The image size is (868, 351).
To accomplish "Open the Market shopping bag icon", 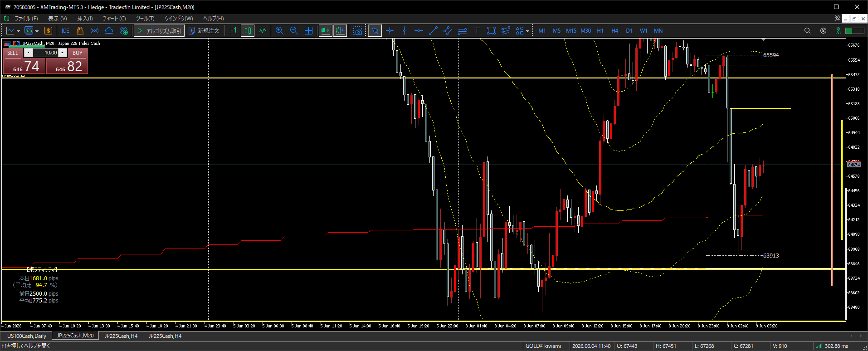I will coord(80,31).
